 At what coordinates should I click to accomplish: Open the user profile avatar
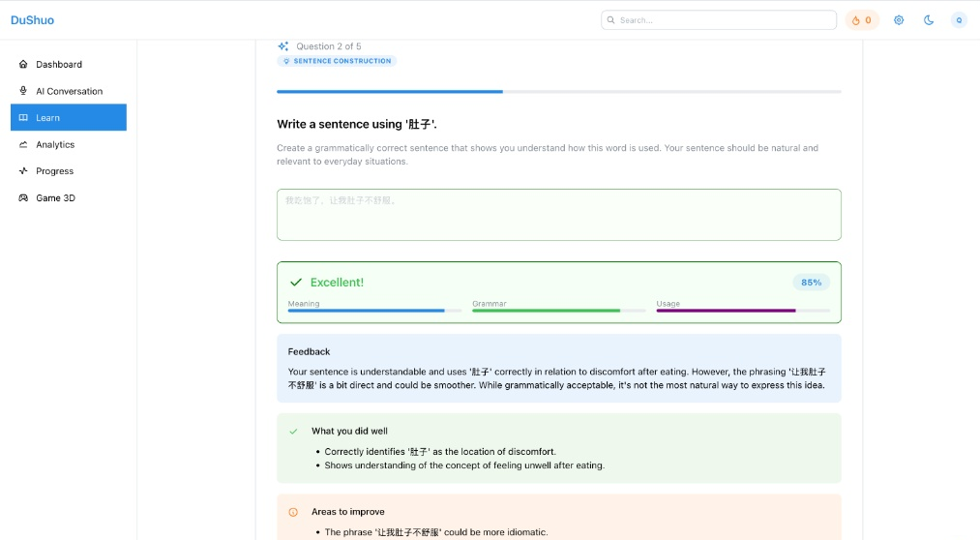[x=959, y=20]
